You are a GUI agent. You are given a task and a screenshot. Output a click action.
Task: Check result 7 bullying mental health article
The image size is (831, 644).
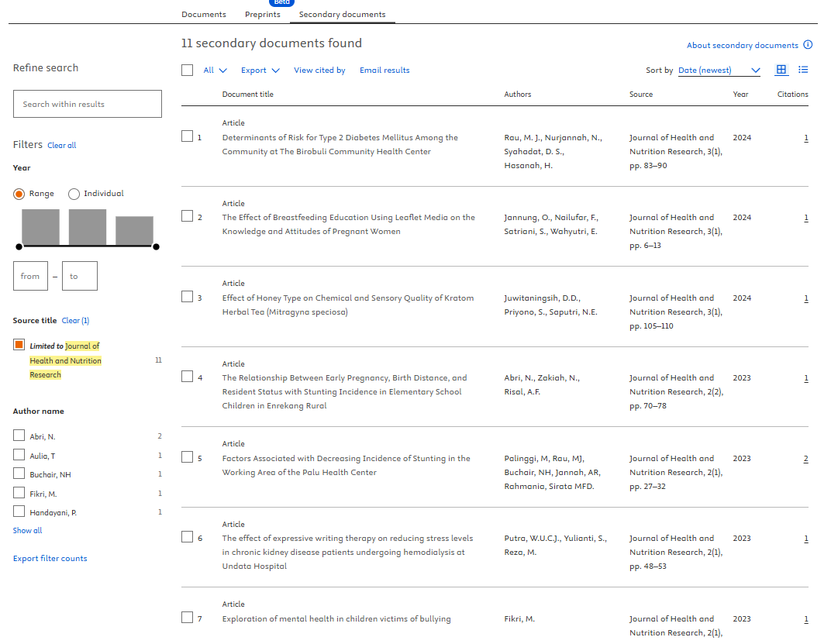click(x=187, y=618)
